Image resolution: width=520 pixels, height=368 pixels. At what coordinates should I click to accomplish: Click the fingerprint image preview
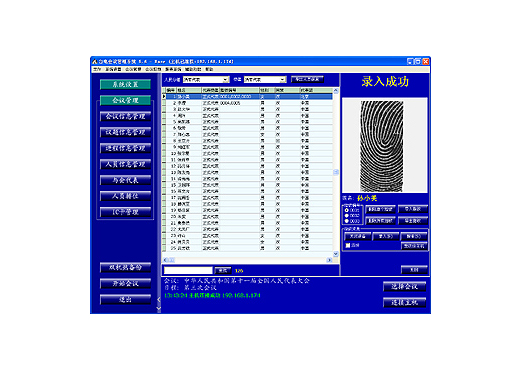385,145
